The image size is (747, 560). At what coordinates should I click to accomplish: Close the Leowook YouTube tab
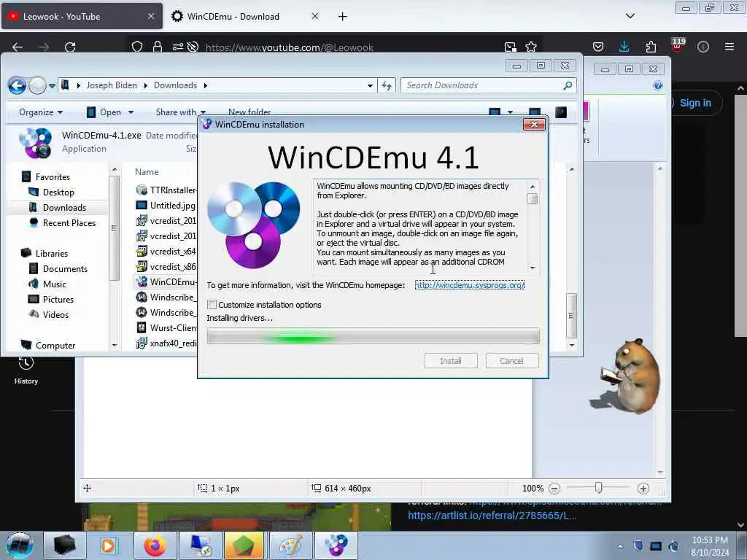pyautogui.click(x=150, y=16)
